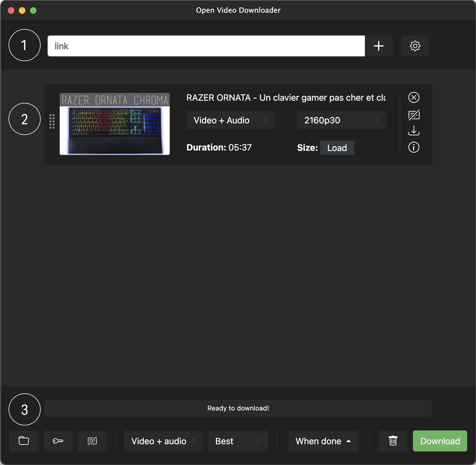
Task: Open settings with the gear icon
Action: point(415,46)
